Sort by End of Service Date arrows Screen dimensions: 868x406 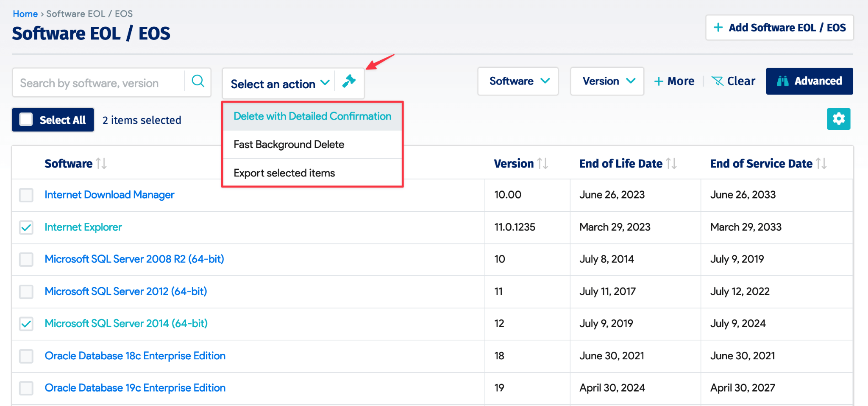click(821, 163)
